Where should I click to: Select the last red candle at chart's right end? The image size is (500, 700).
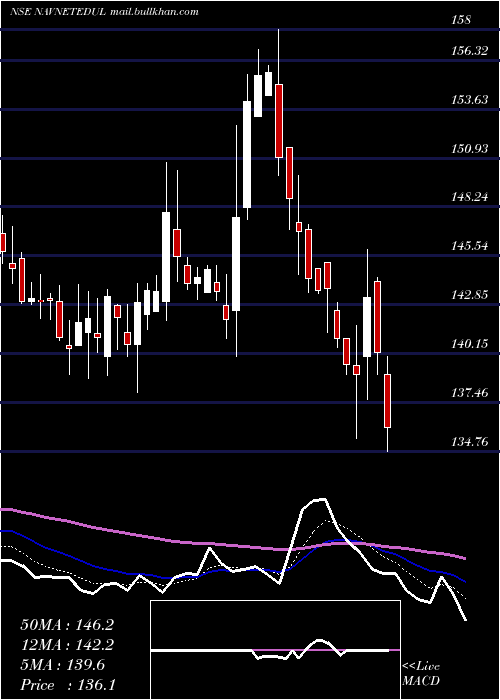pyautogui.click(x=388, y=401)
